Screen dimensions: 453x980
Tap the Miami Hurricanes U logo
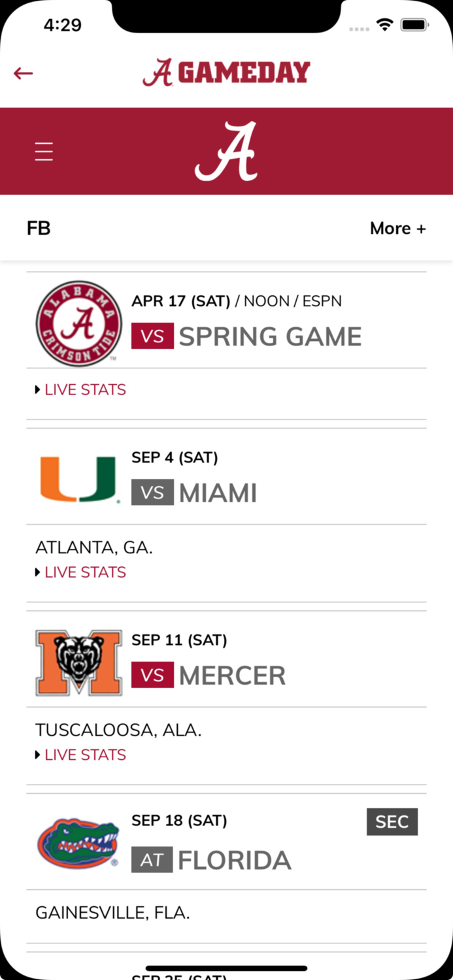click(78, 478)
